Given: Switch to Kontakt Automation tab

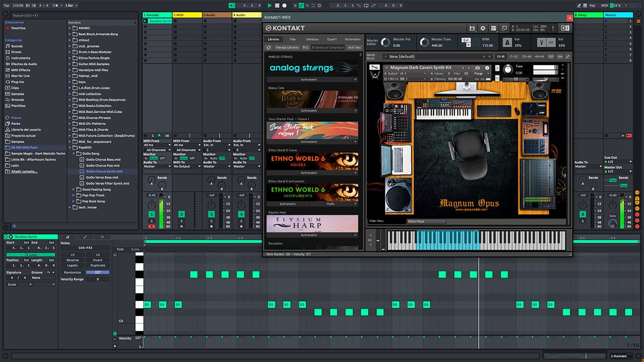Looking at the screenshot, I should coord(353,39).
